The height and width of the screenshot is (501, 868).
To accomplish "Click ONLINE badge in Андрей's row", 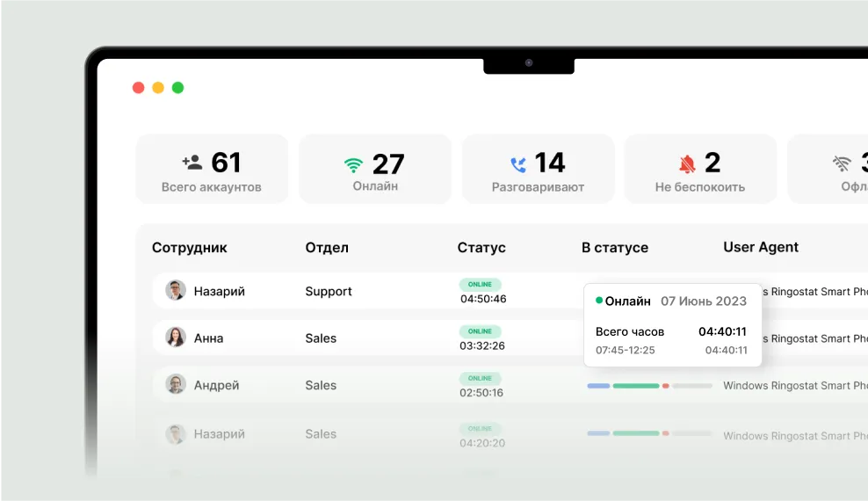I will coord(480,378).
